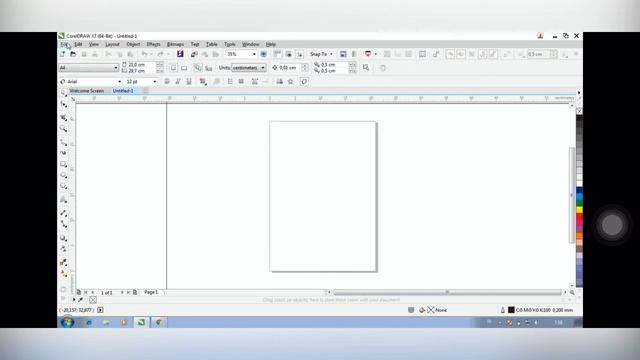Open the Arial font list dropdown
This screenshot has width=640, height=360.
[x=119, y=82]
